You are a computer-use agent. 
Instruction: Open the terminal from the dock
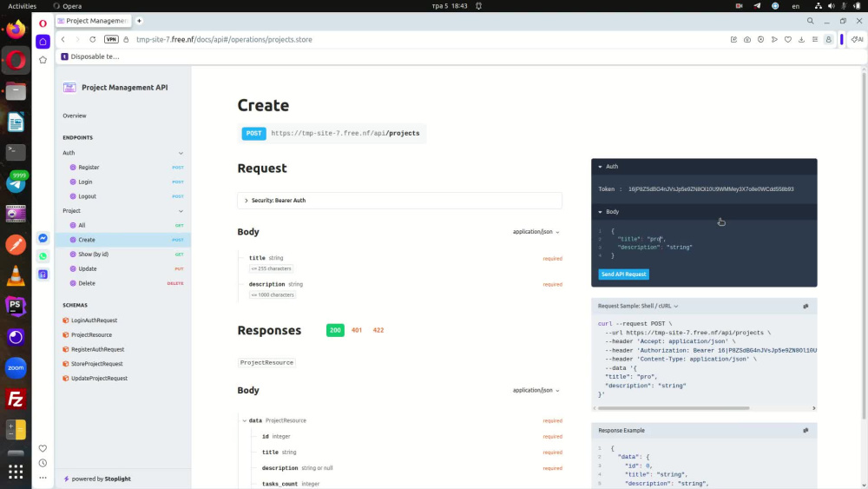pyautogui.click(x=16, y=152)
